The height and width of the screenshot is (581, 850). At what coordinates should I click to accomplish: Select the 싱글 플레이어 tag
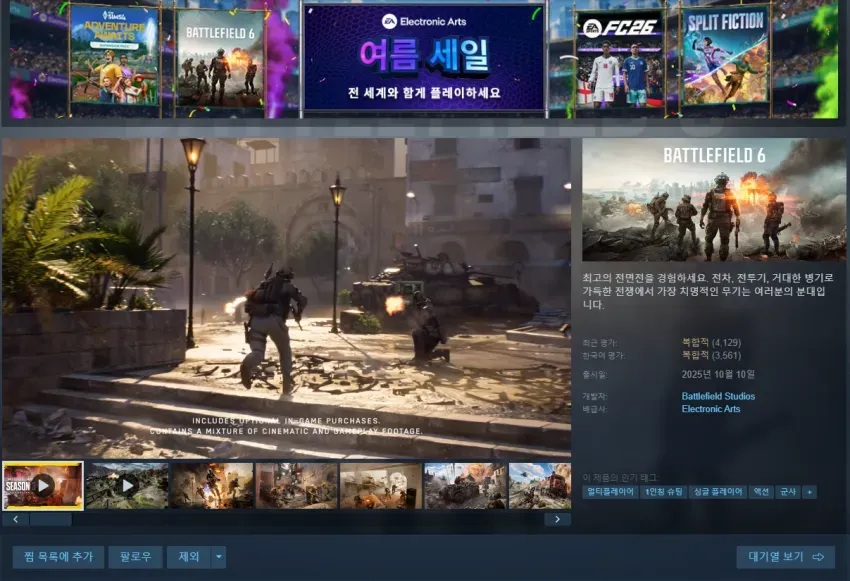718,492
